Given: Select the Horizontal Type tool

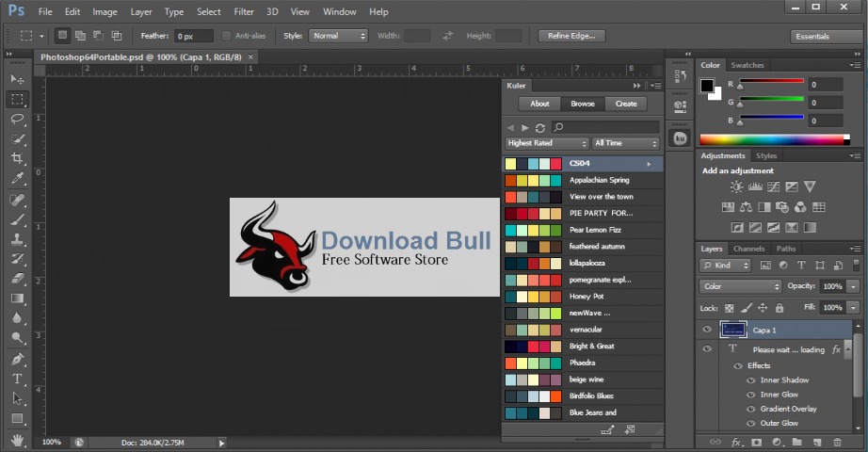Looking at the screenshot, I should tap(17, 379).
